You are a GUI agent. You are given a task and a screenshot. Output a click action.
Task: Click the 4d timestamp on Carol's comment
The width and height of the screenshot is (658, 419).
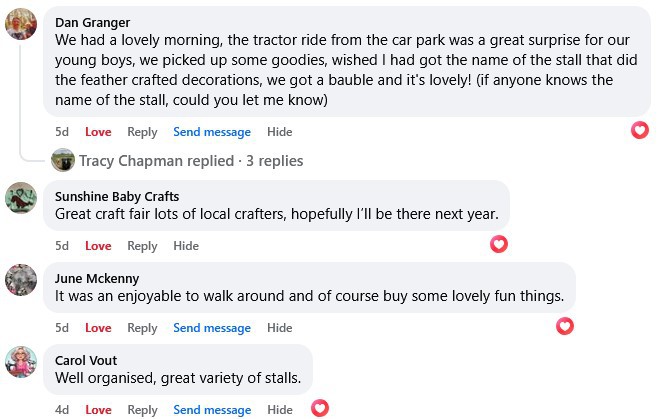[x=62, y=410]
